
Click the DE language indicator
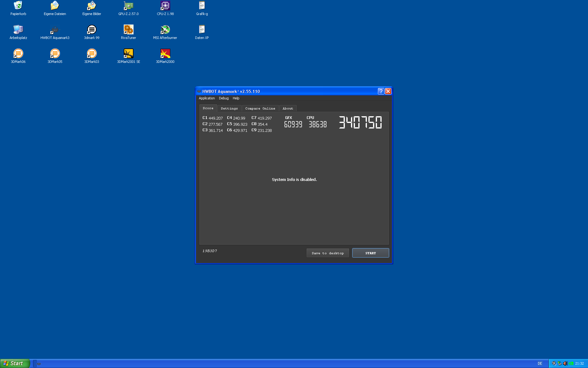tap(540, 363)
